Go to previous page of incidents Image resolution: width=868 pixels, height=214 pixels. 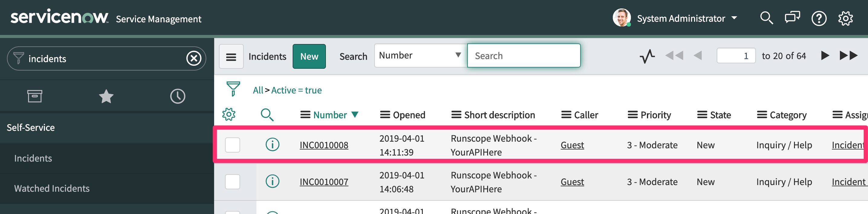pos(698,55)
